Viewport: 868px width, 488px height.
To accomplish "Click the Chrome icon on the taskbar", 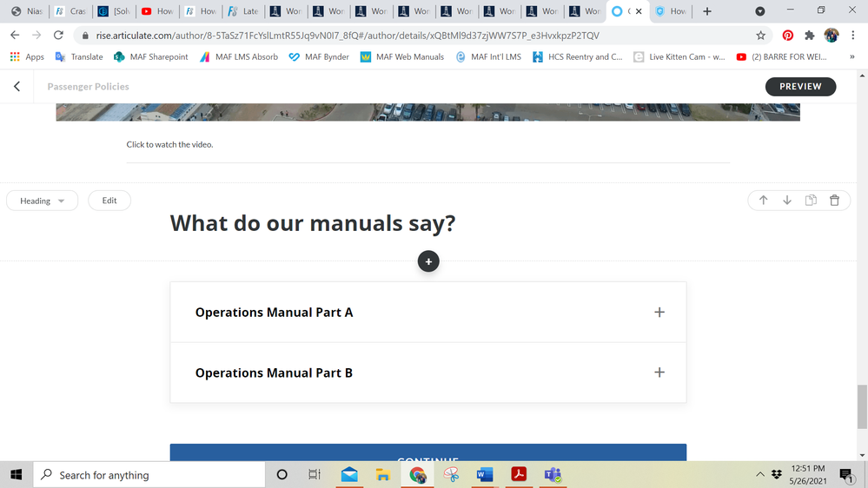I will pos(417,475).
